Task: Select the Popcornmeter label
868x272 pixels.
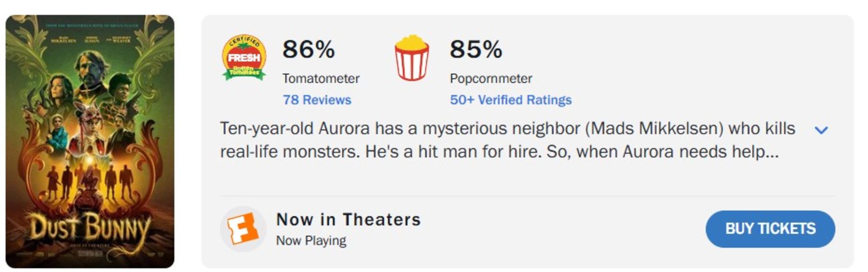Action: pos(491,79)
